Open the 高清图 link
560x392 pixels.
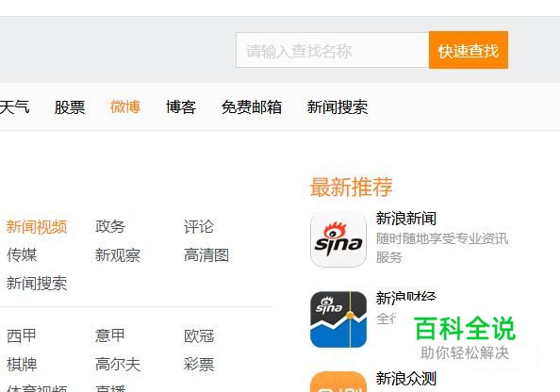coord(206,255)
